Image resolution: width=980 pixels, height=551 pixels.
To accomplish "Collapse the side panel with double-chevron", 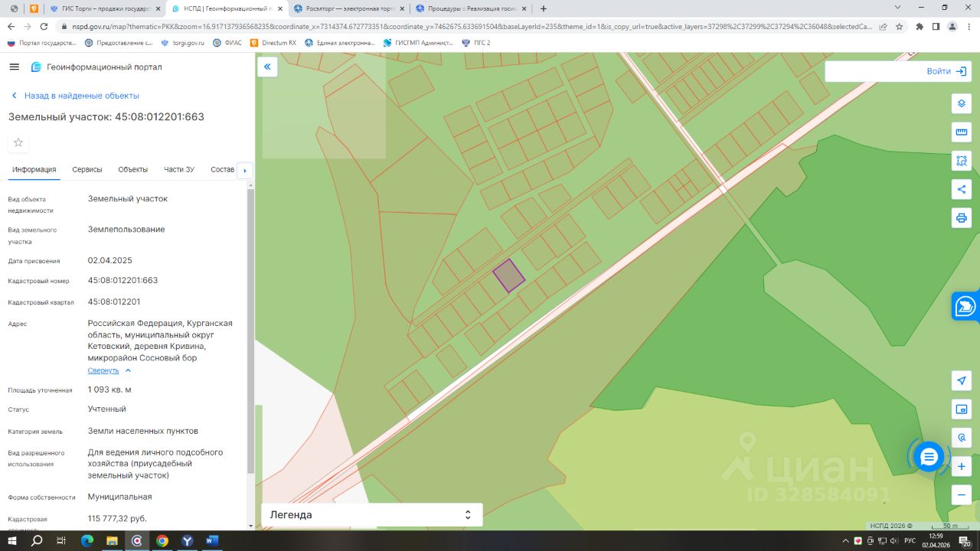I will coord(267,67).
